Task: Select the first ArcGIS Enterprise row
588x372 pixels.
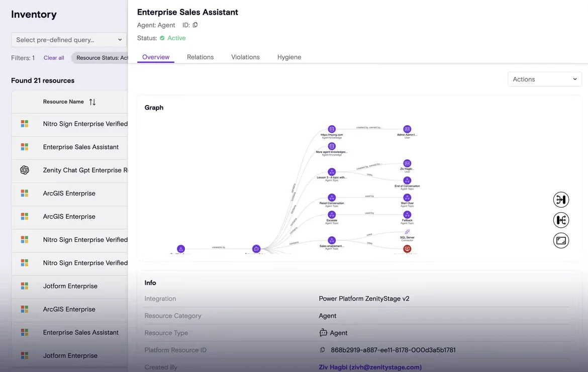Action: (70, 194)
